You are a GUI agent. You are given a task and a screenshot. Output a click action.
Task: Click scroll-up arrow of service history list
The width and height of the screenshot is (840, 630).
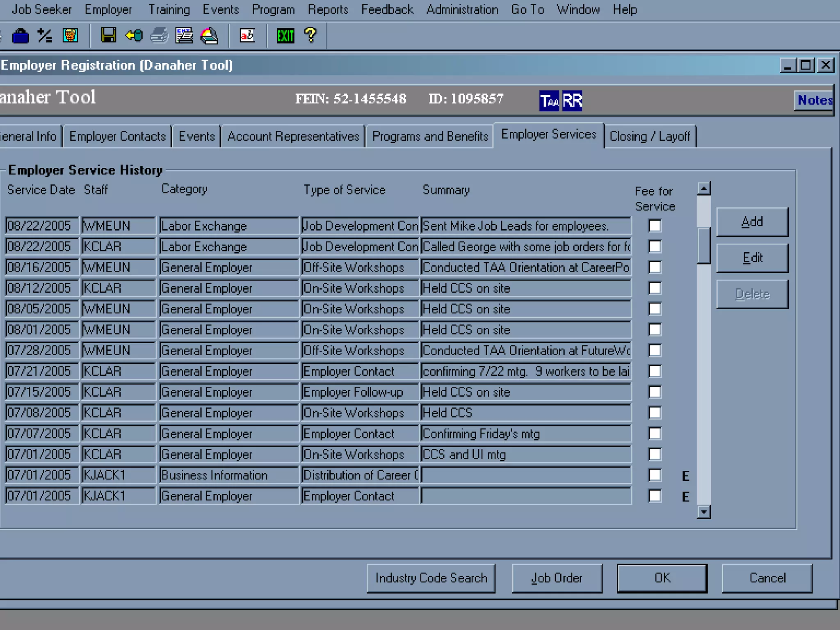tap(704, 189)
